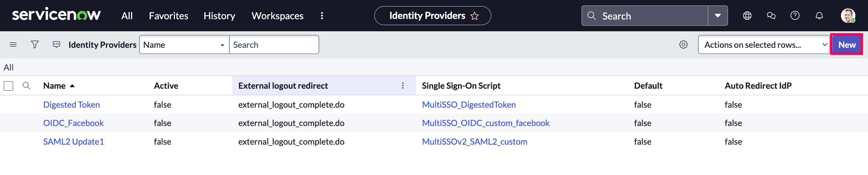Click the New button
This screenshot has height=175, width=868.
click(x=846, y=45)
